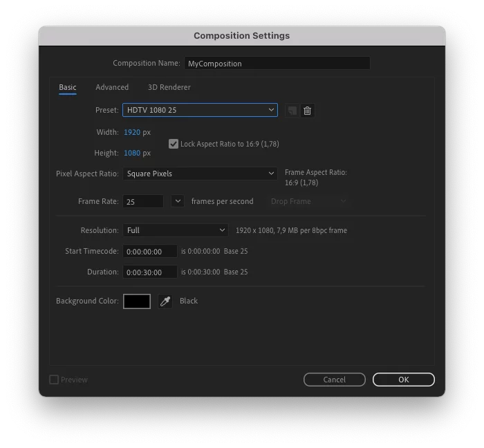Click the "Frame Aspect Ratio:" label

[316, 172]
